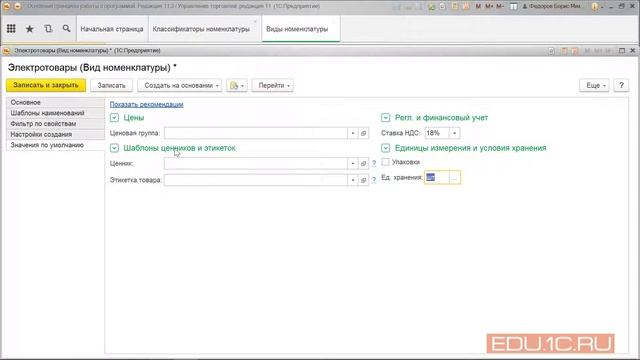Screen dimensions: 640x360
Task: Click the Ценовая группа input field
Action: click(x=256, y=133)
